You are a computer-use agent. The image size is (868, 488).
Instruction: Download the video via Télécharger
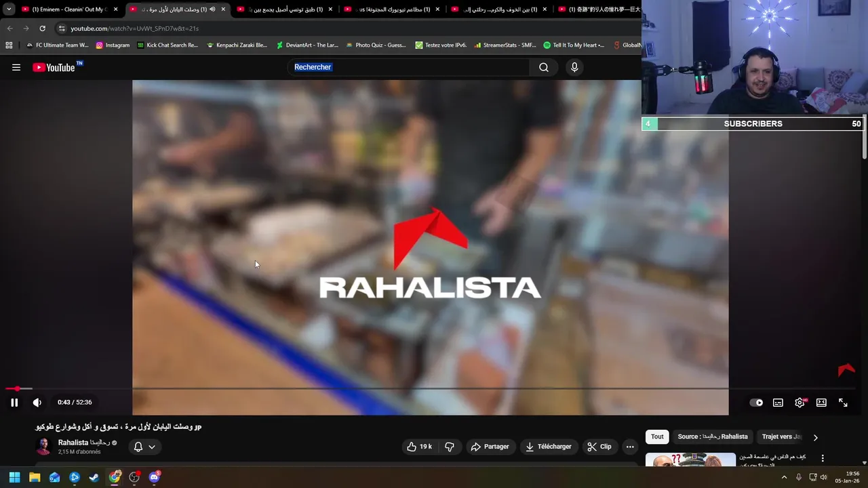click(x=549, y=447)
